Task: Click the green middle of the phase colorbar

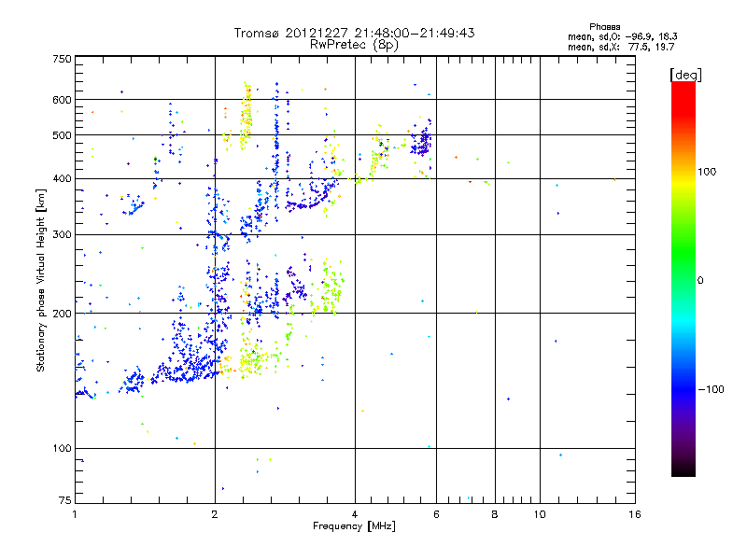Action: [684, 252]
